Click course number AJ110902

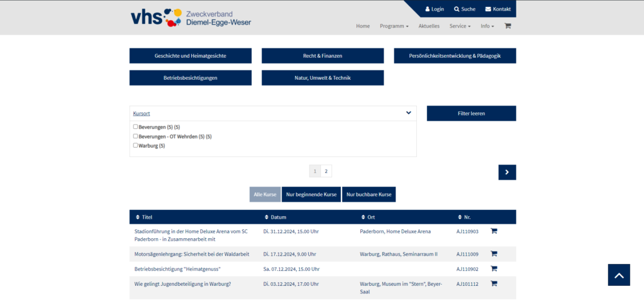[467, 268]
